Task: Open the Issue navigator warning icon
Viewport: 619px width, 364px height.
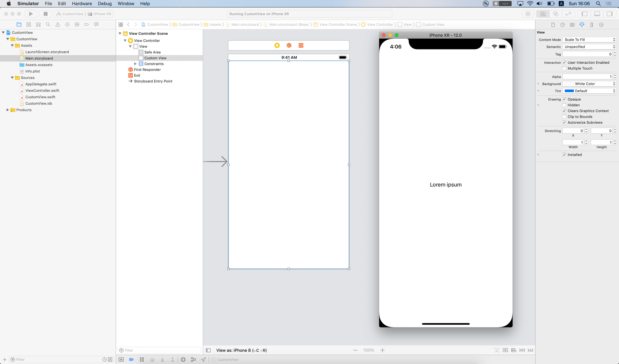Action: click(58, 24)
